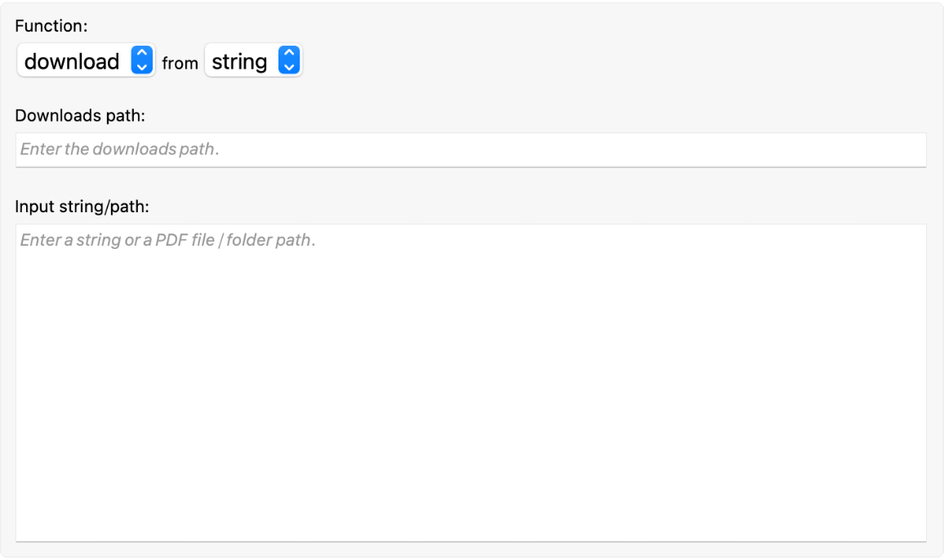944x560 pixels.
Task: Select the word "download" in the function selector
Action: point(72,61)
